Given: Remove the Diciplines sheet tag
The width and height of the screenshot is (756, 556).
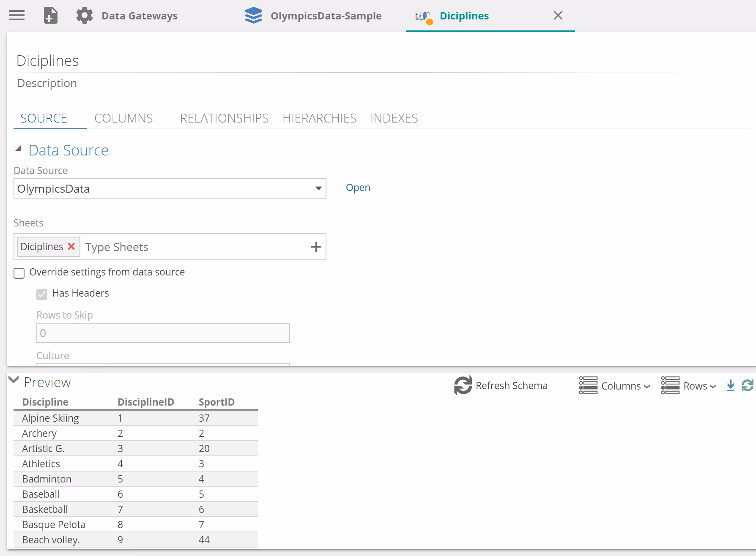Looking at the screenshot, I should pyautogui.click(x=71, y=246).
